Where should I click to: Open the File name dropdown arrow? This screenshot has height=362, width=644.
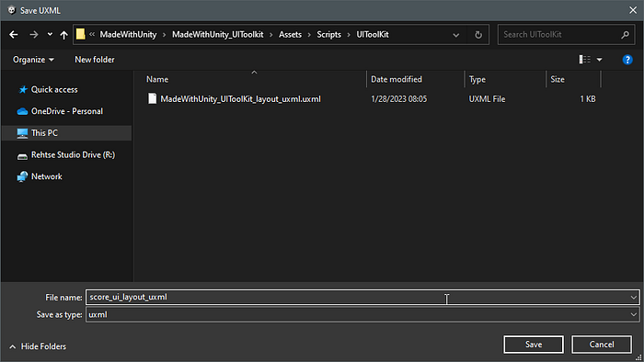pos(633,297)
